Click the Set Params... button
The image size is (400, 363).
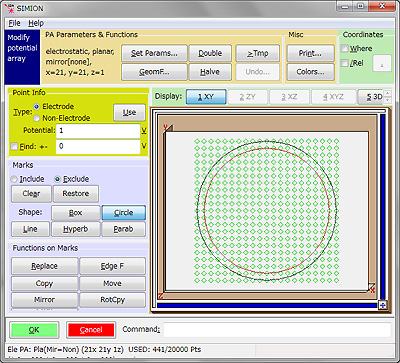[154, 53]
